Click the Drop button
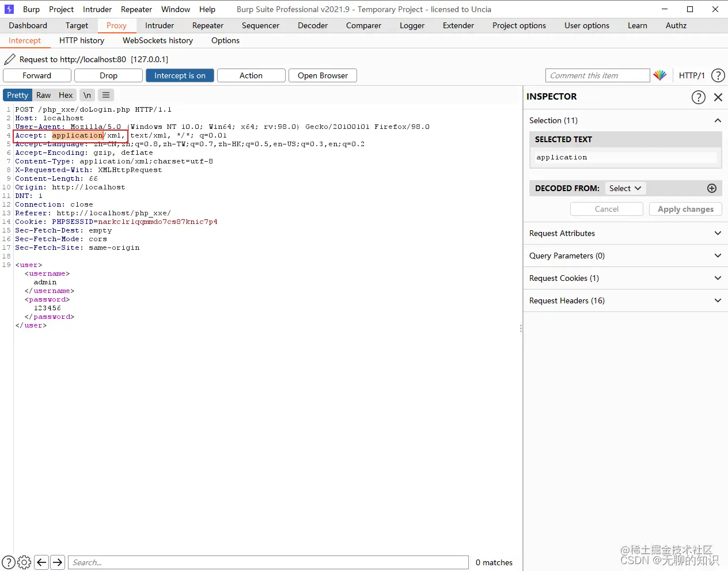The height and width of the screenshot is (571, 728). pos(108,75)
